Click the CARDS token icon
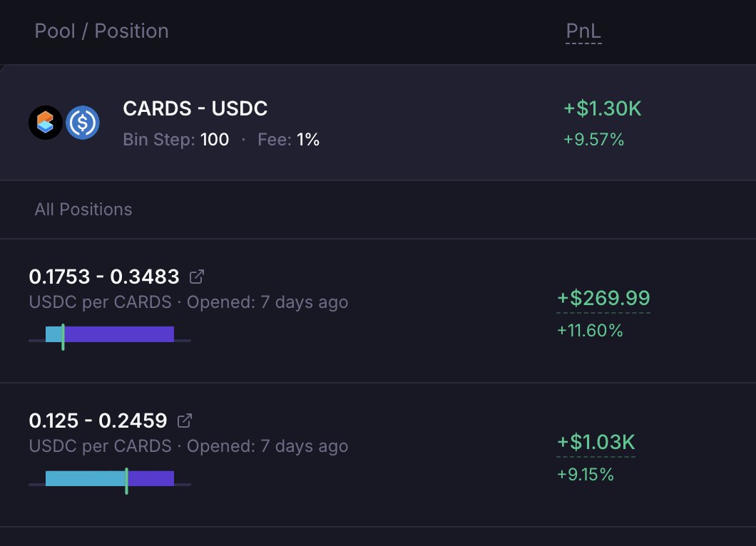This screenshot has width=756, height=546. [x=46, y=123]
